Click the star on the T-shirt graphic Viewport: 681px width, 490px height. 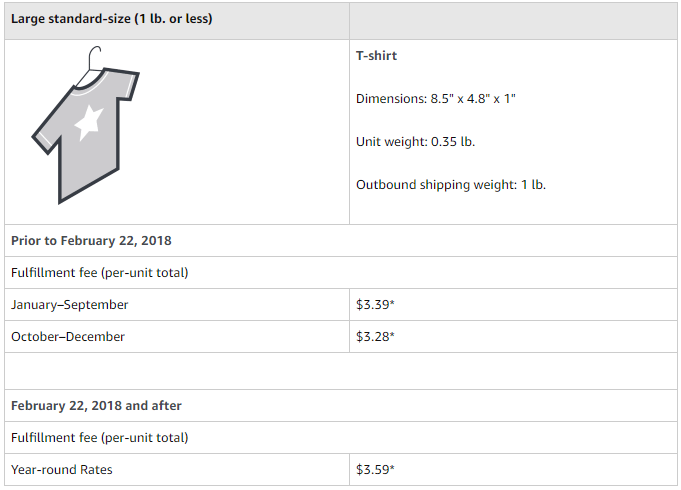(x=89, y=123)
